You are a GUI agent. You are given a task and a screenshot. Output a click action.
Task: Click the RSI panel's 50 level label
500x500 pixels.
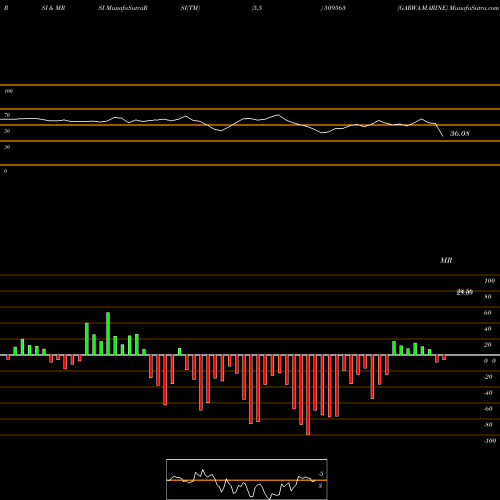coord(7,131)
